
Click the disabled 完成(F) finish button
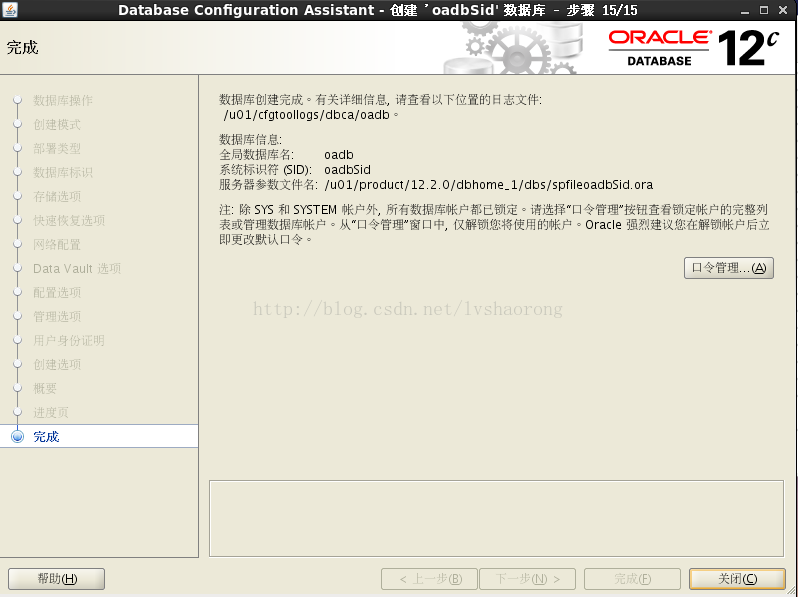click(632, 579)
